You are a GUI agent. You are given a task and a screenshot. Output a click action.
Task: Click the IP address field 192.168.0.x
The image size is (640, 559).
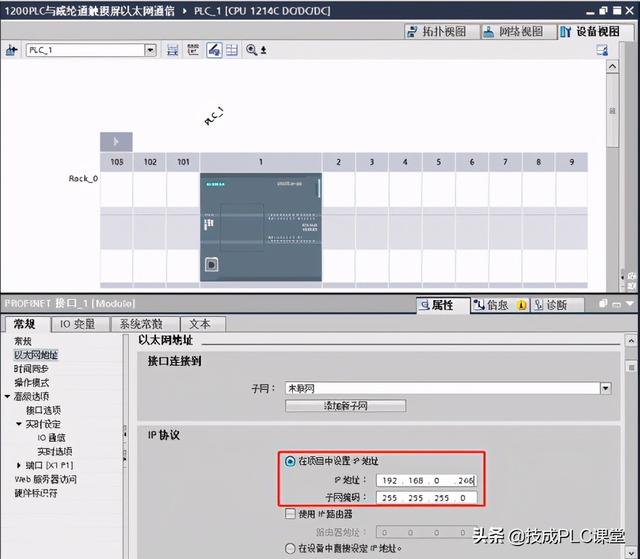[426, 481]
